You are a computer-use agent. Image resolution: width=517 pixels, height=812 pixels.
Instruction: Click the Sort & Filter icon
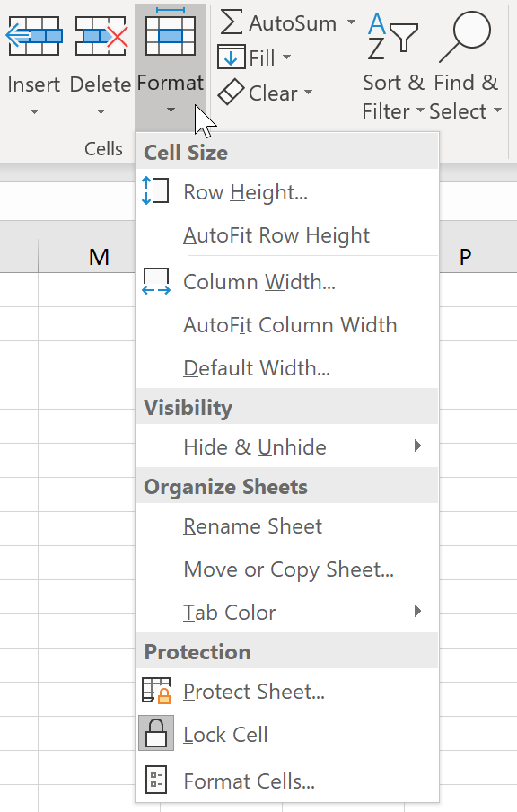pyautogui.click(x=392, y=36)
